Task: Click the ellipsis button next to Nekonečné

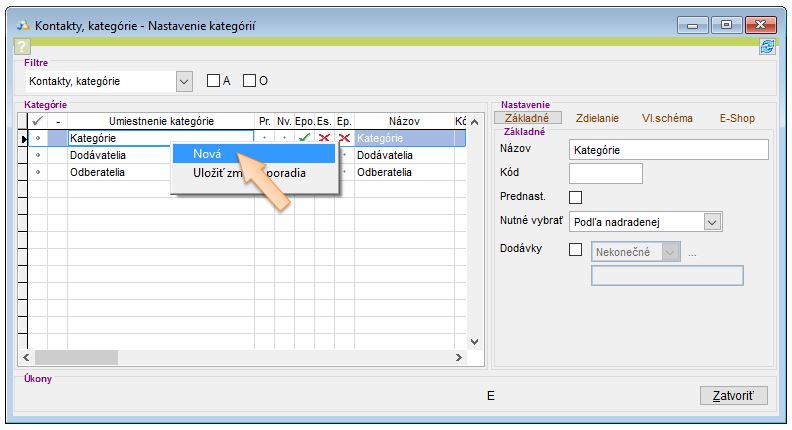Action: pyautogui.click(x=691, y=252)
